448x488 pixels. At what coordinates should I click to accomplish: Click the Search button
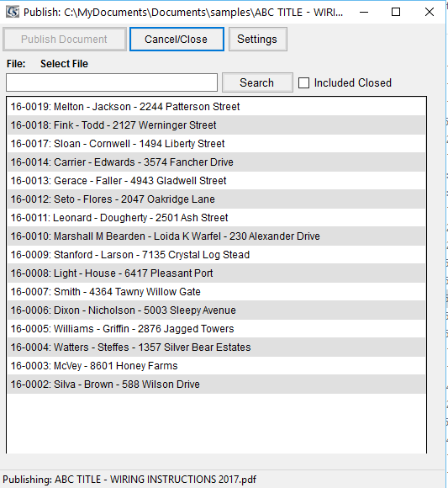257,82
